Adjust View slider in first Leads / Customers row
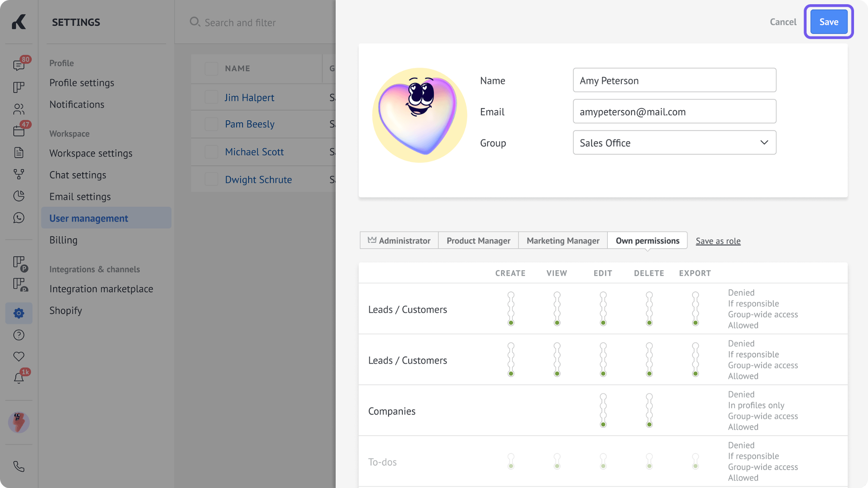The height and width of the screenshot is (488, 868). click(x=557, y=308)
